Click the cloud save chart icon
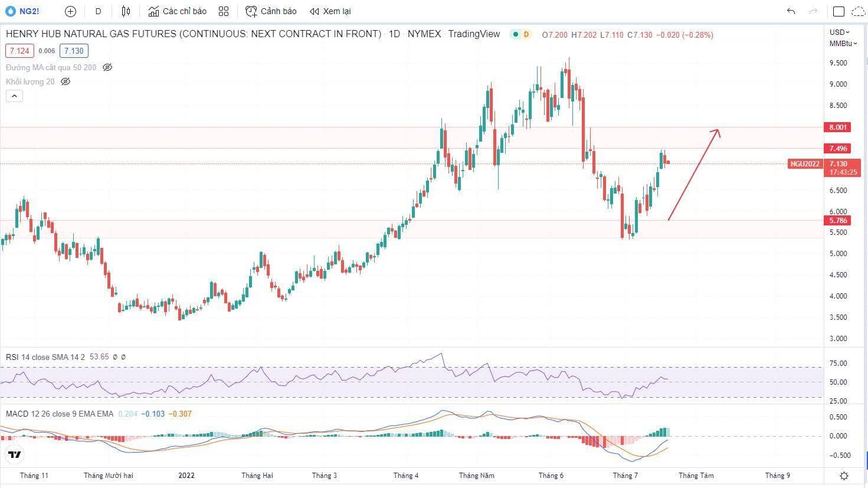 point(858,11)
